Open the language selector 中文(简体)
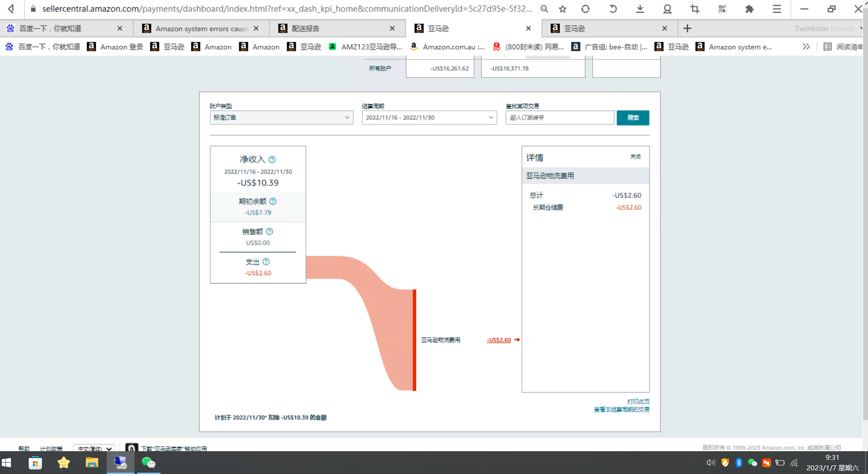The height and width of the screenshot is (474, 868). tap(94, 448)
